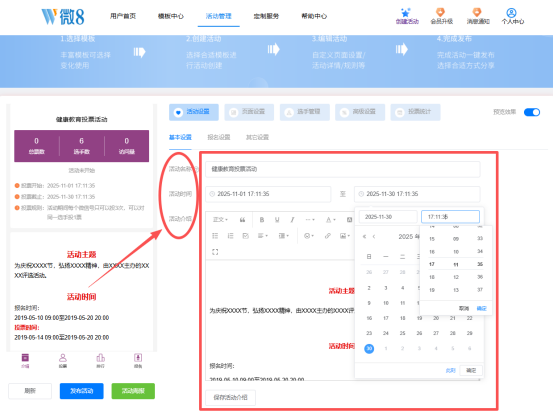Insert hyperlink with the link icon
This screenshot has height=414, width=553.
click(328, 236)
